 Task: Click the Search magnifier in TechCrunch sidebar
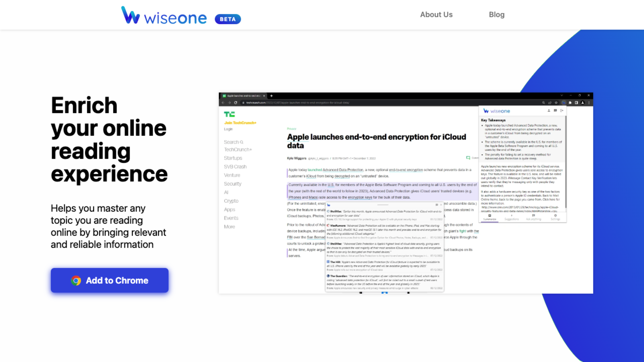click(x=241, y=142)
